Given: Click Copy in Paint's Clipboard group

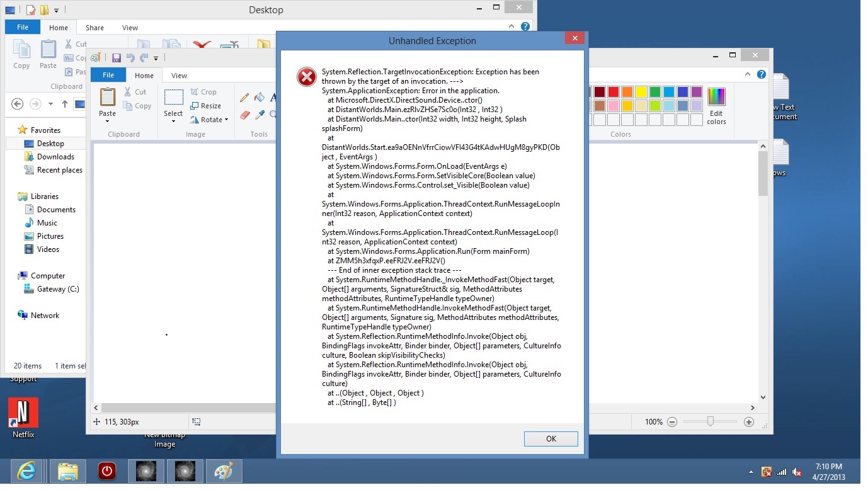Looking at the screenshot, I should click(x=137, y=106).
